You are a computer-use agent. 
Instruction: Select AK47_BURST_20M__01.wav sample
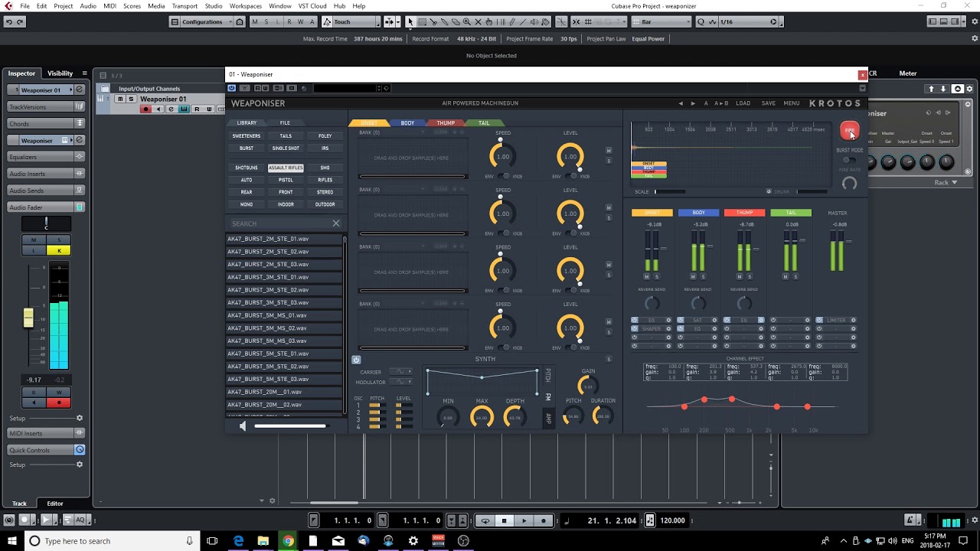[x=284, y=392]
